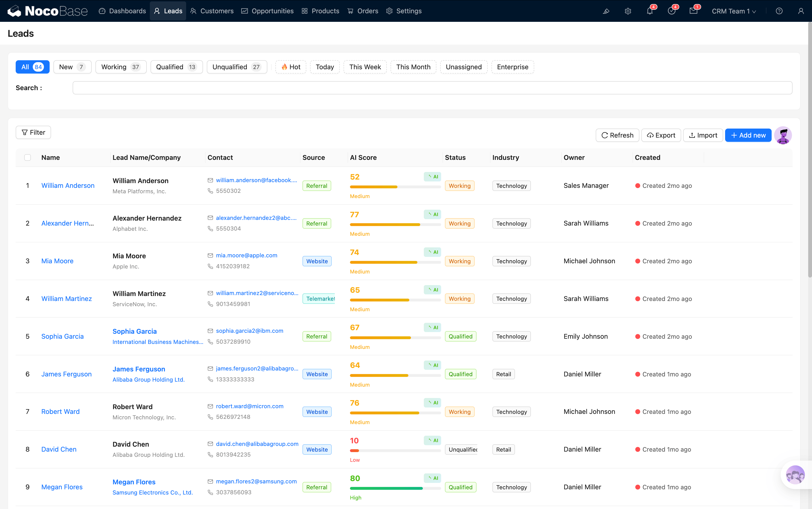Switch to the Opportunities menu

point(268,11)
